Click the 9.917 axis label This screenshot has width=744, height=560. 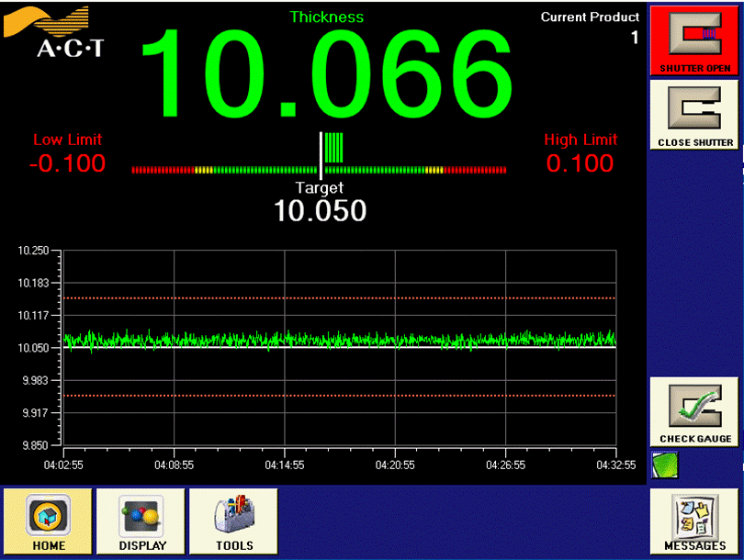pos(35,412)
